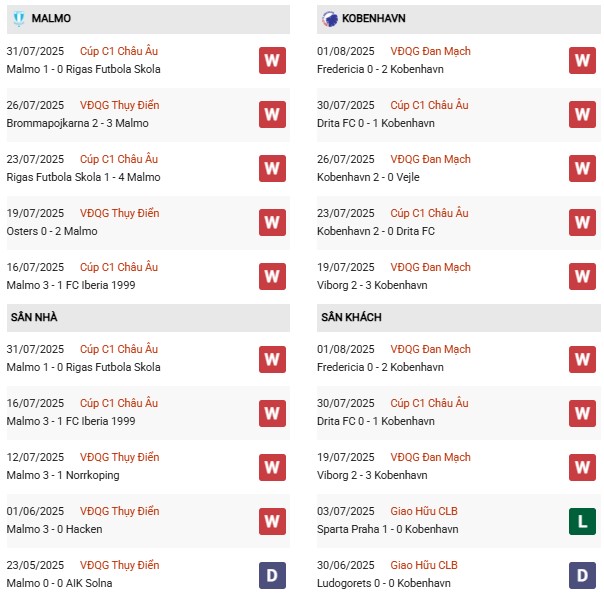604x594 pixels.
Task: Open the SÂN KHÁCH away matches section
Action: coord(352,317)
